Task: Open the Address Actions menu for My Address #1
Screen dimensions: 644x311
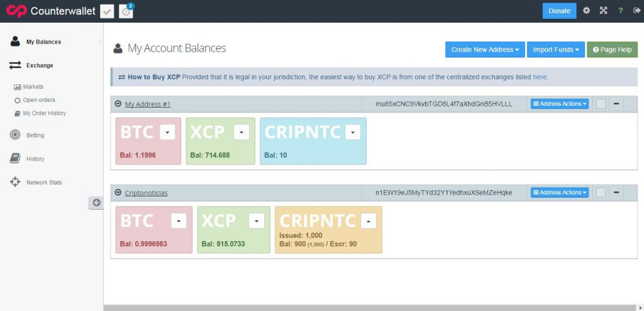Action: (x=559, y=104)
